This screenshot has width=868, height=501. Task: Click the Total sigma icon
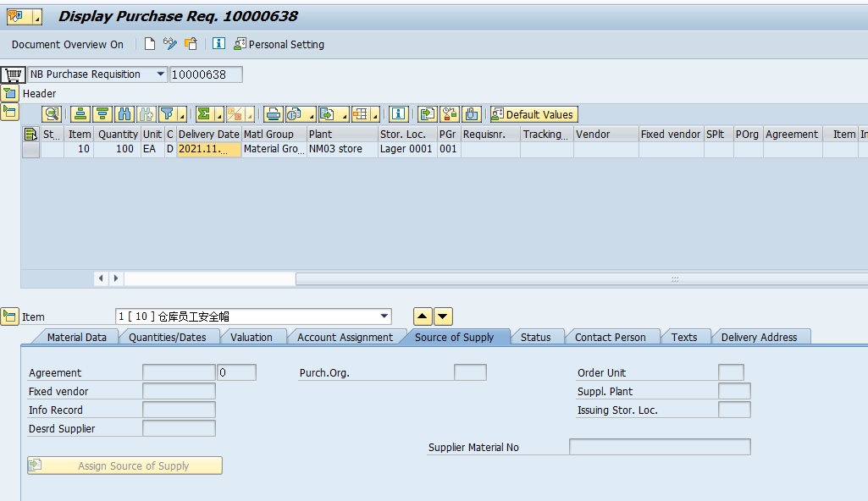(x=204, y=114)
